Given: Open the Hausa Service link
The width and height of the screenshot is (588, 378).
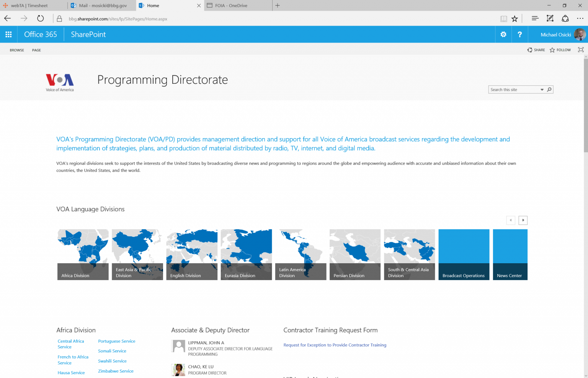Looking at the screenshot, I should (x=71, y=373).
